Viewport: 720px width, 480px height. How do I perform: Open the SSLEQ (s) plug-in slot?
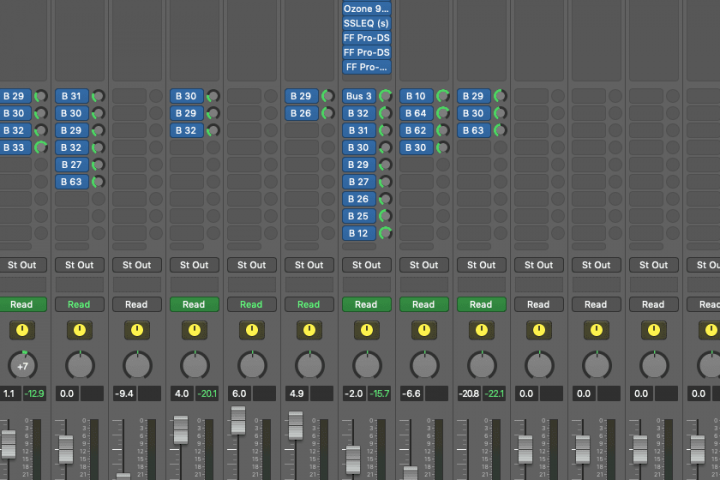(x=366, y=23)
